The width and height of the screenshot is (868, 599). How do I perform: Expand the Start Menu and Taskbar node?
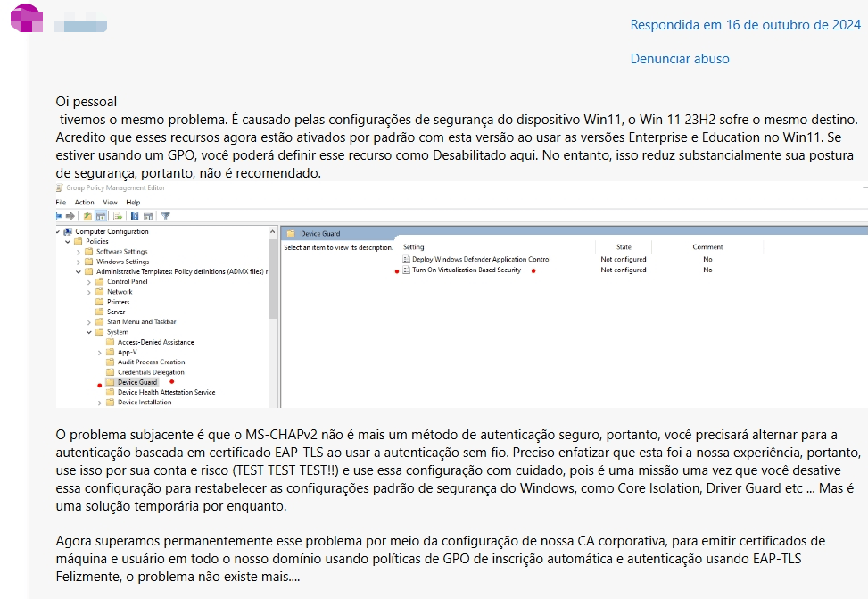click(x=89, y=322)
